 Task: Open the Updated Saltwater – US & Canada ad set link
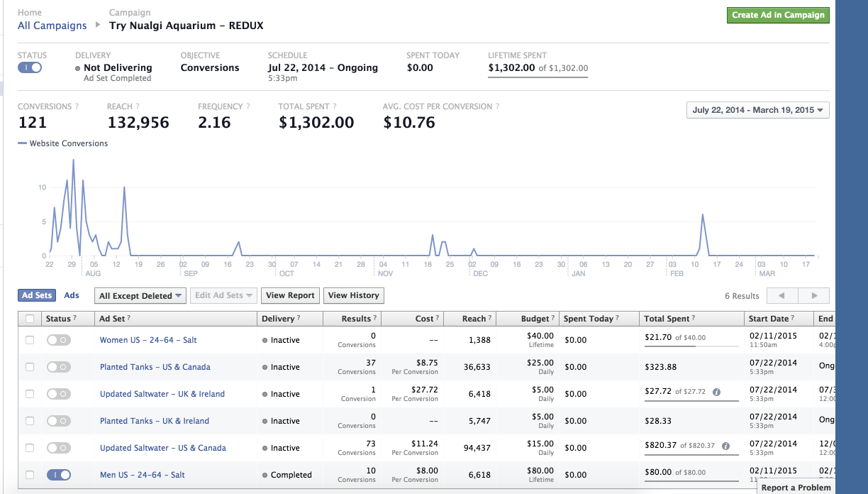pos(163,448)
